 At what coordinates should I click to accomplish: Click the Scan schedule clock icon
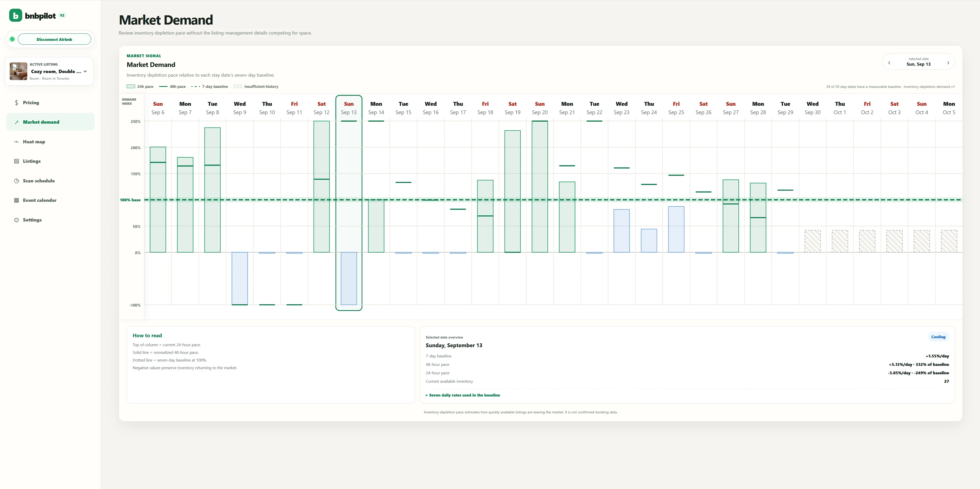pos(16,181)
